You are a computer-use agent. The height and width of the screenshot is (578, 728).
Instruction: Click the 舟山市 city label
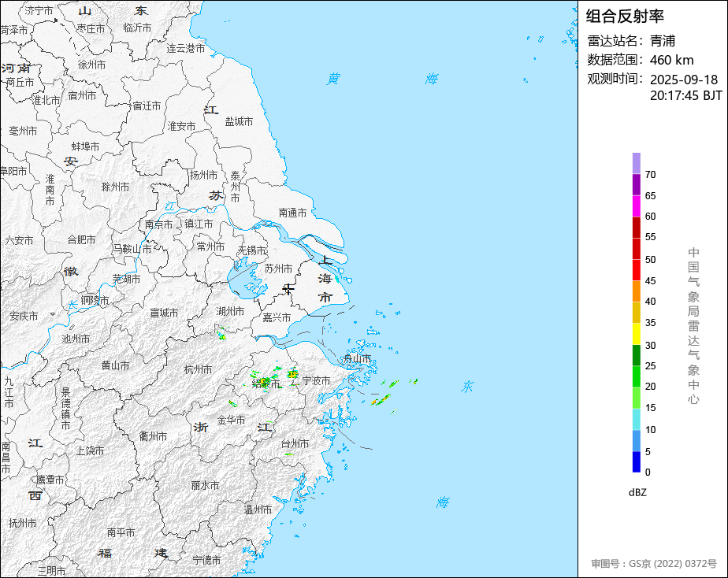pyautogui.click(x=357, y=358)
